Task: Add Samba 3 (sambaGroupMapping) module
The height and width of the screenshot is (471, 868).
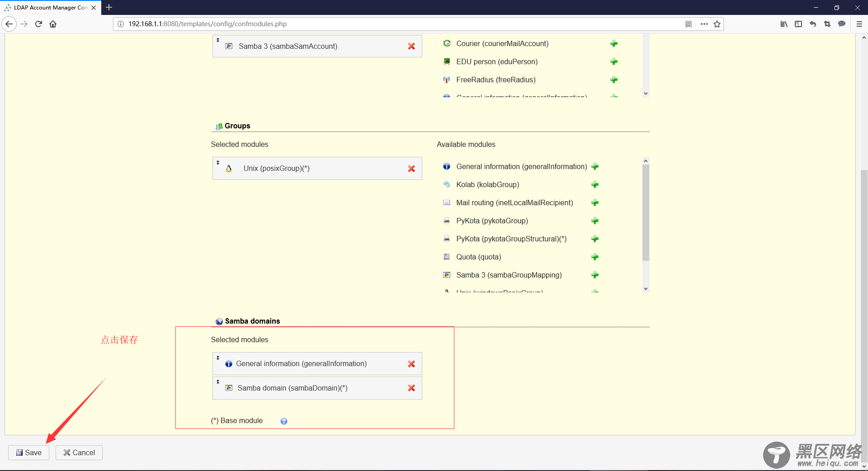Action: [595, 275]
